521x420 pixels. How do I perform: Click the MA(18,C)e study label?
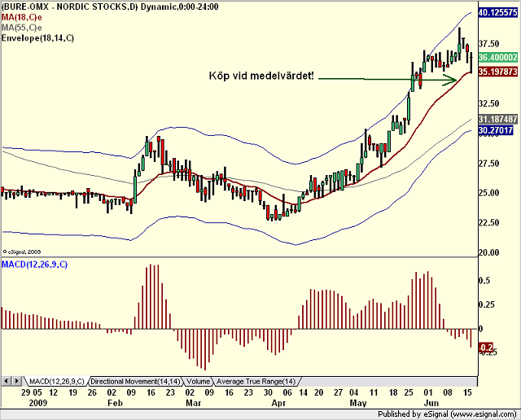point(22,17)
